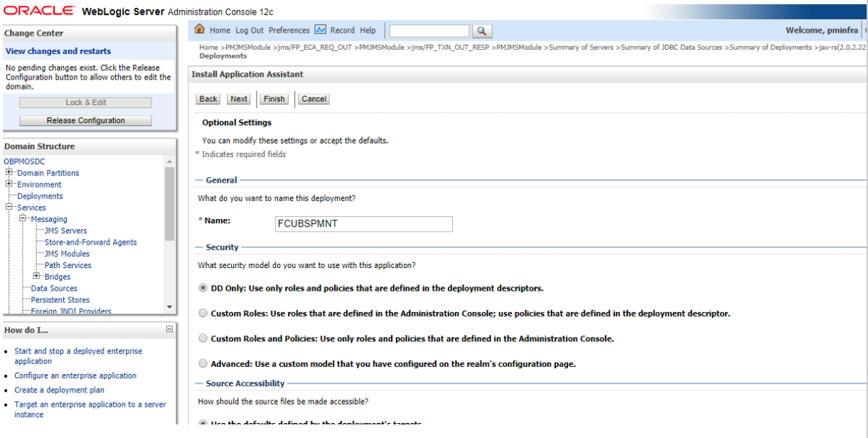Click the Finish button

[x=274, y=99]
